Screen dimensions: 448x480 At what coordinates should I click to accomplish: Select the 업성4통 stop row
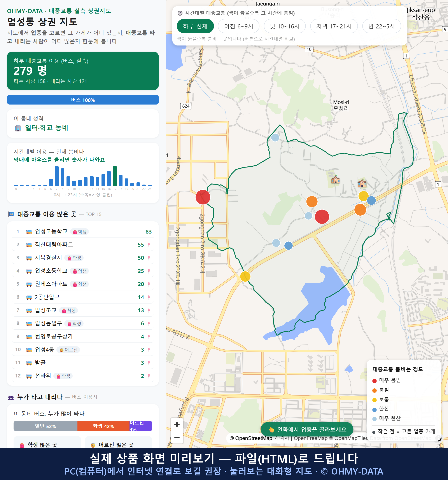(x=83, y=350)
